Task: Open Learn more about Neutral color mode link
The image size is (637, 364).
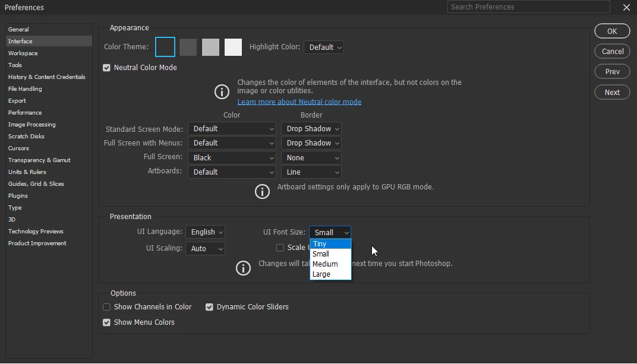Action: tap(299, 102)
